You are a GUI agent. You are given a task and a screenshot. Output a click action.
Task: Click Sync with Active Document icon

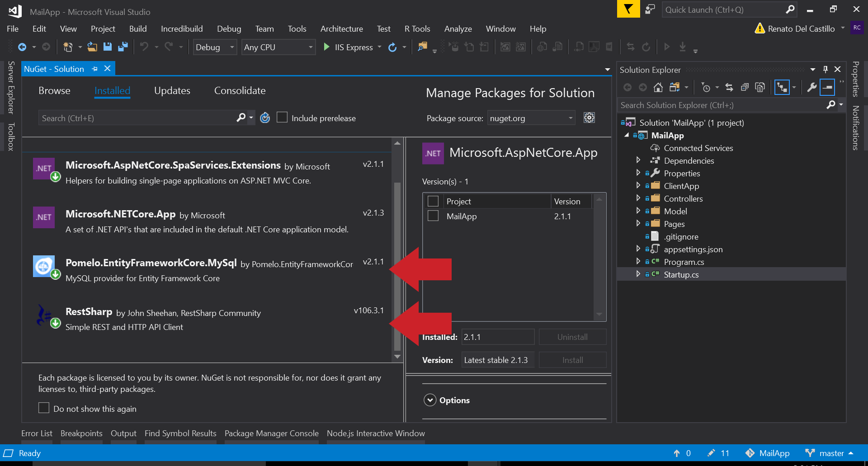tap(729, 87)
